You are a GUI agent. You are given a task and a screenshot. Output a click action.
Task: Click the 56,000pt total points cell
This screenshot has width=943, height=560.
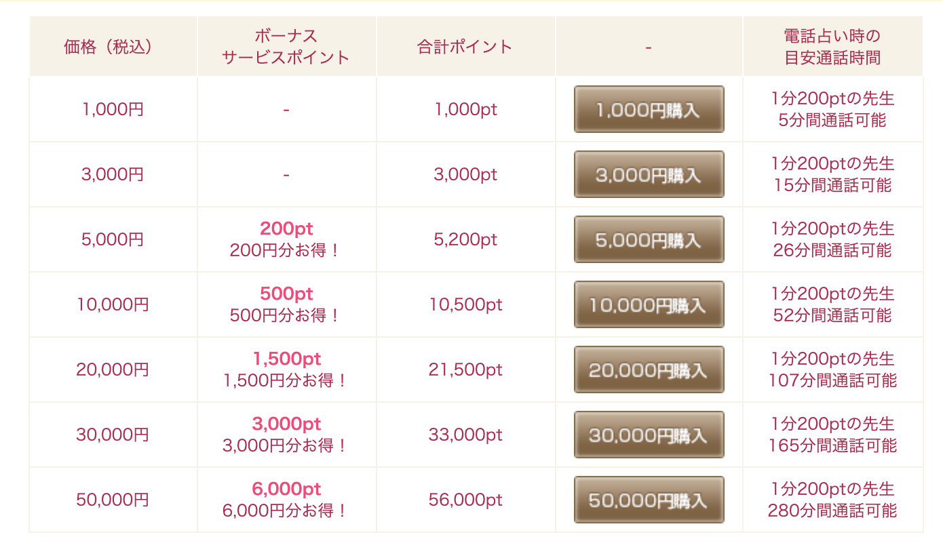pyautogui.click(x=465, y=500)
